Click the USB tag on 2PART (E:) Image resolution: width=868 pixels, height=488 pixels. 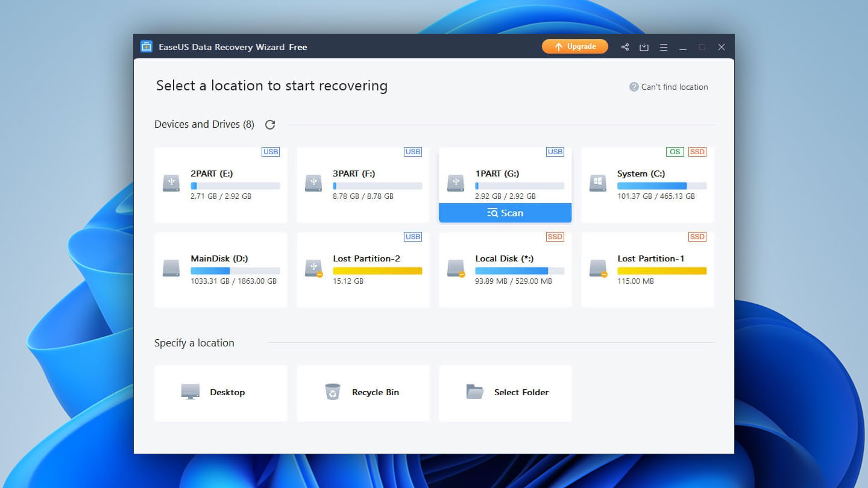click(x=271, y=152)
